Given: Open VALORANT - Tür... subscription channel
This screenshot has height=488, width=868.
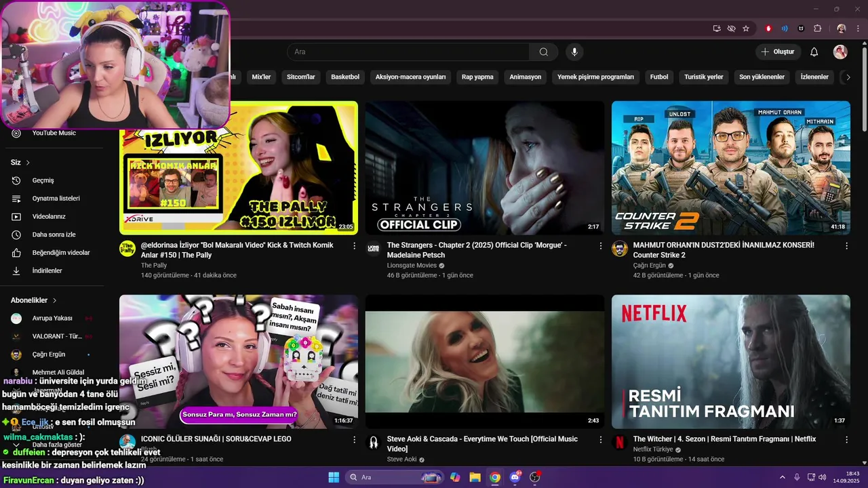Looking at the screenshot, I should 57,336.
